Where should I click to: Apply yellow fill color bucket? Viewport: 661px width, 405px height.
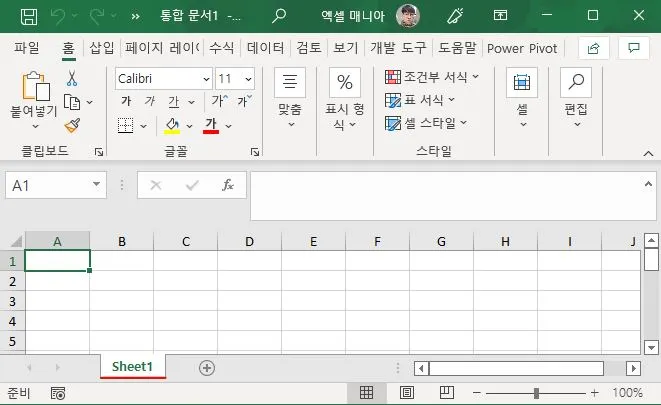[172, 126]
